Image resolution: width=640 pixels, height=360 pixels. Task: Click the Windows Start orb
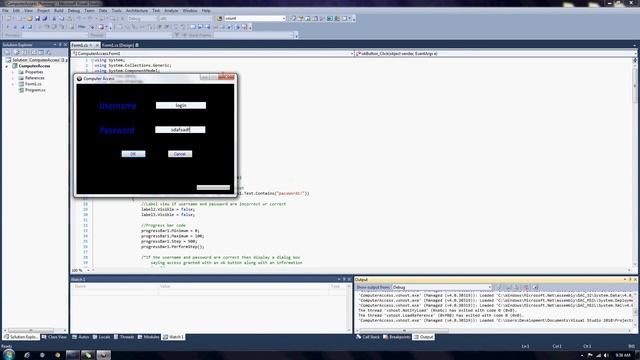point(9,354)
